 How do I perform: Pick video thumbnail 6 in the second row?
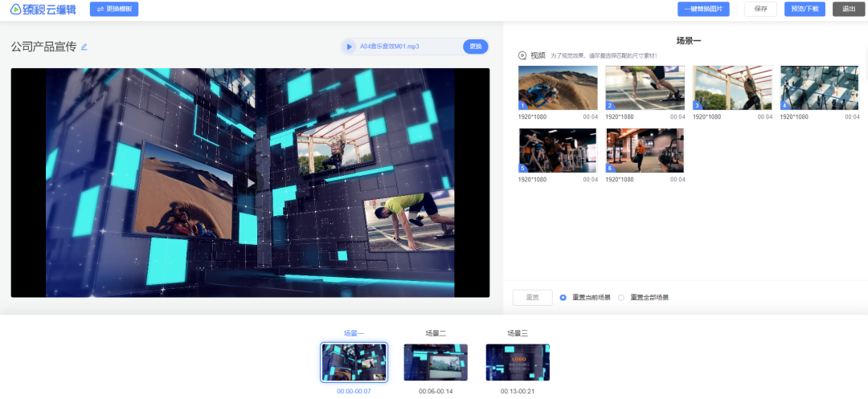click(x=645, y=150)
